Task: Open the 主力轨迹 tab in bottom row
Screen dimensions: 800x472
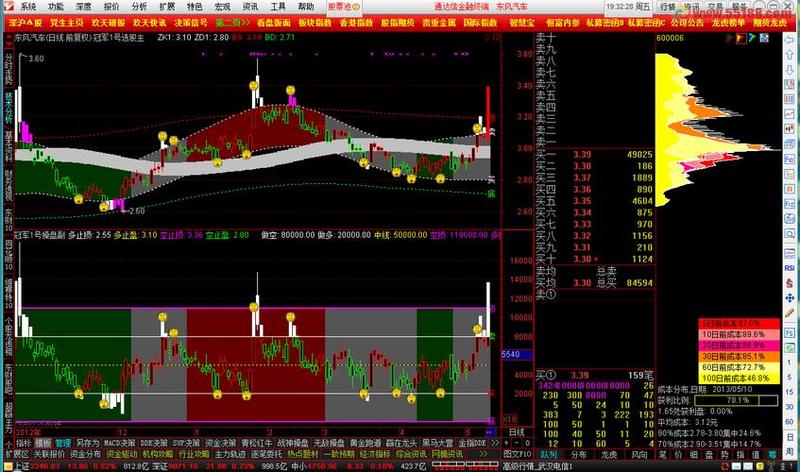Action: [x=230, y=454]
